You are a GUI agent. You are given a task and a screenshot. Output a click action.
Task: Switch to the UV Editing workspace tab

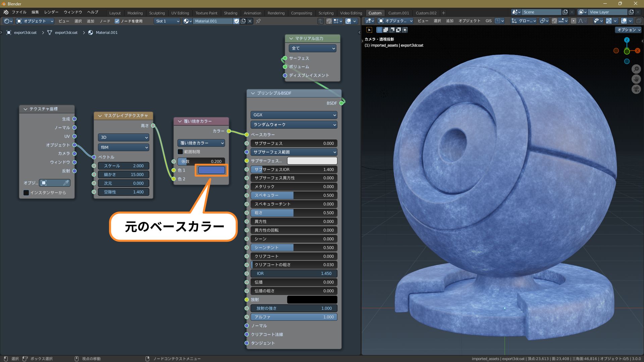click(180, 13)
